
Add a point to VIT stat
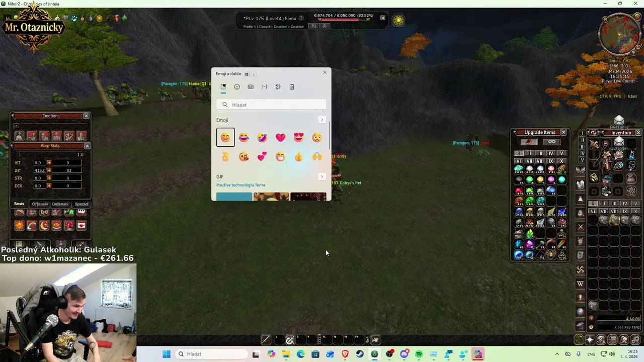tap(49, 163)
